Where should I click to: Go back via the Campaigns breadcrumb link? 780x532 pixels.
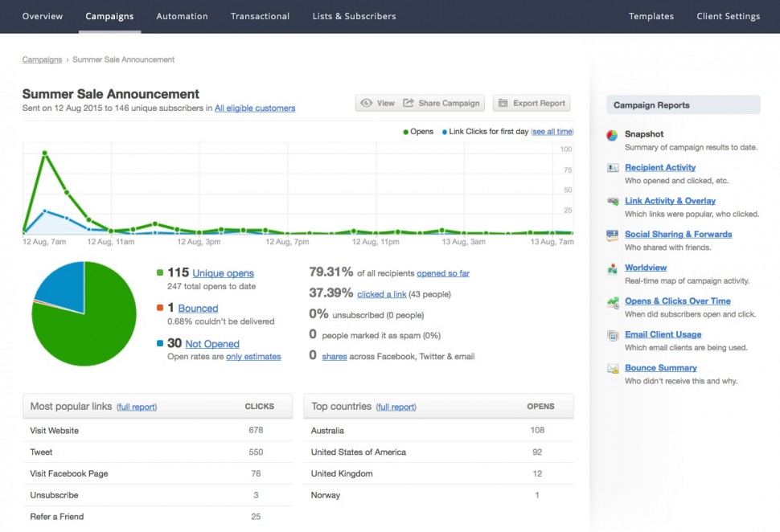(42, 59)
